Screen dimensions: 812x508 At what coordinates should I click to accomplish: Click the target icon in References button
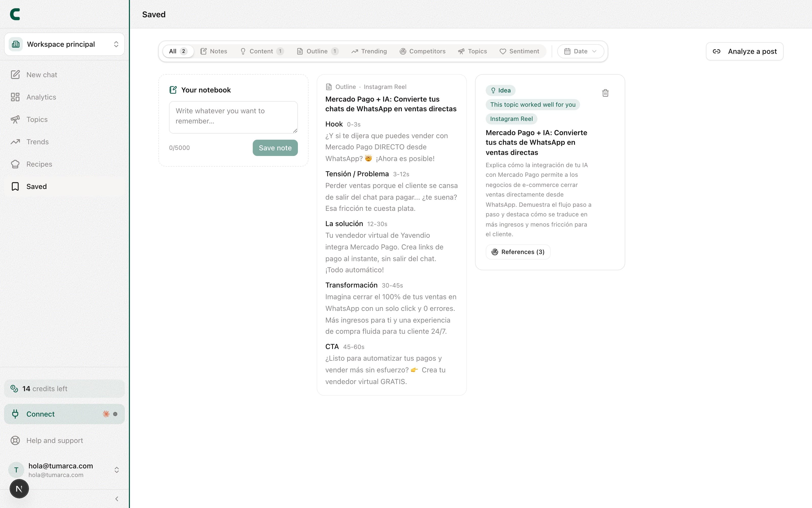click(x=495, y=252)
